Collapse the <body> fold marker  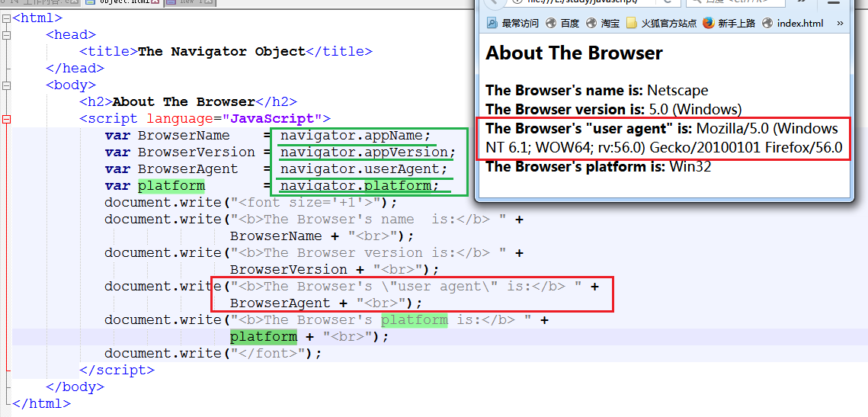[6, 85]
